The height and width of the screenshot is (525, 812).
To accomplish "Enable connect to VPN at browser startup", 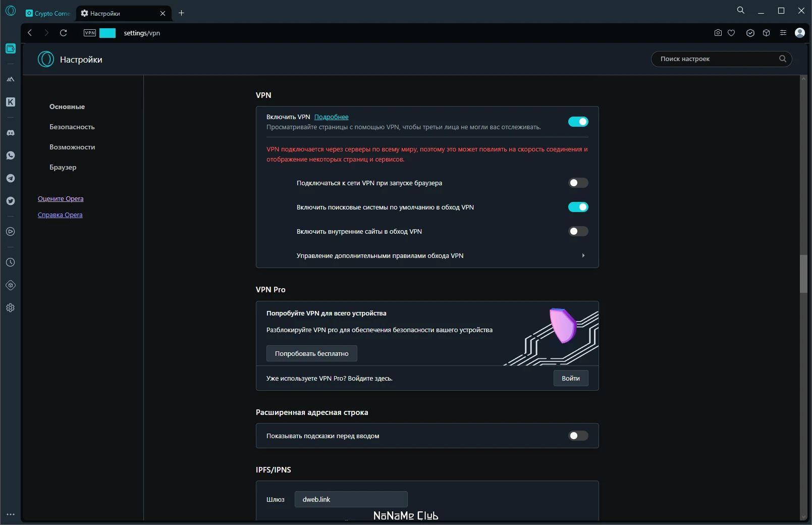I will [578, 183].
